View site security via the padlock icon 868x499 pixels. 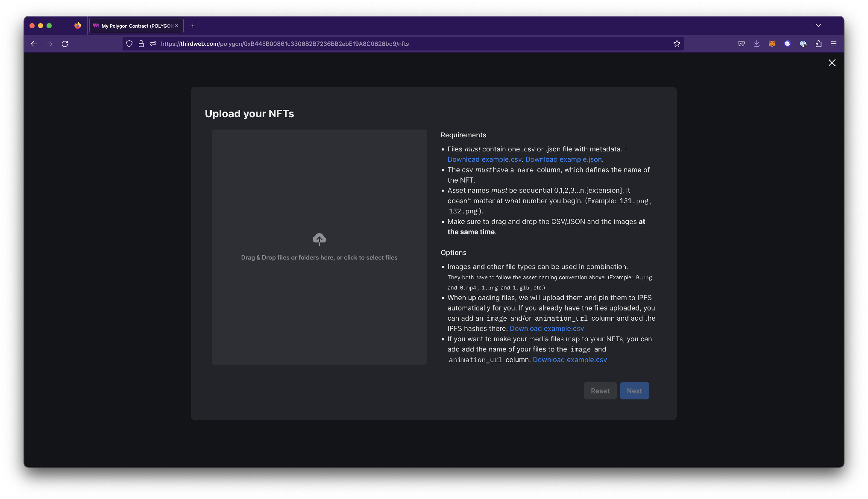click(141, 44)
